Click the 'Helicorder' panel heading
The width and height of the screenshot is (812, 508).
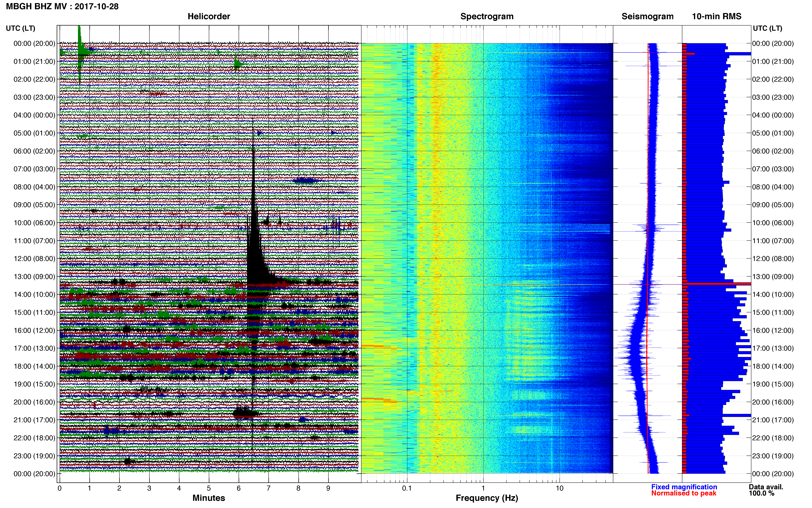[x=209, y=16]
